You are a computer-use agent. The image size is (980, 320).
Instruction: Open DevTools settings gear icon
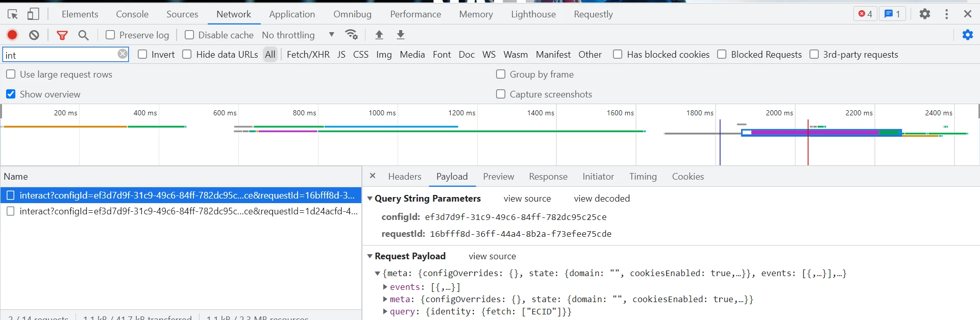click(925, 14)
